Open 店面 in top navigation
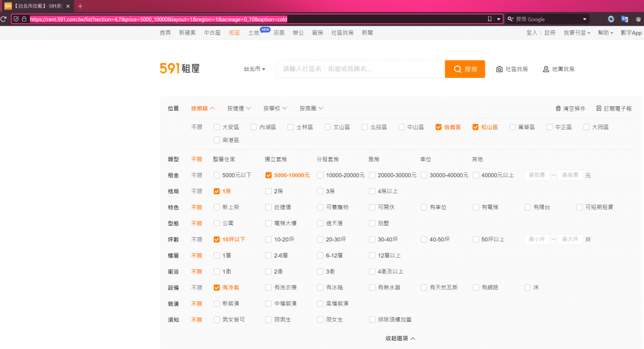This screenshot has width=644, height=349. [279, 33]
